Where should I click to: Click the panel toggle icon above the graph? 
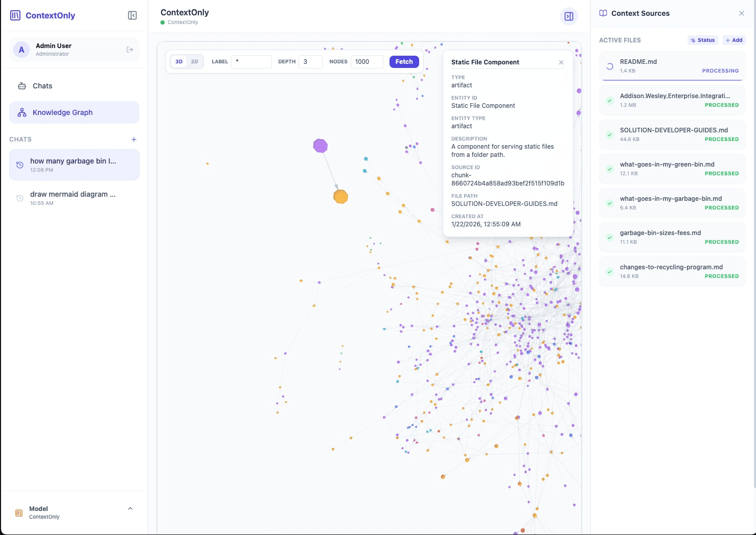tap(568, 16)
